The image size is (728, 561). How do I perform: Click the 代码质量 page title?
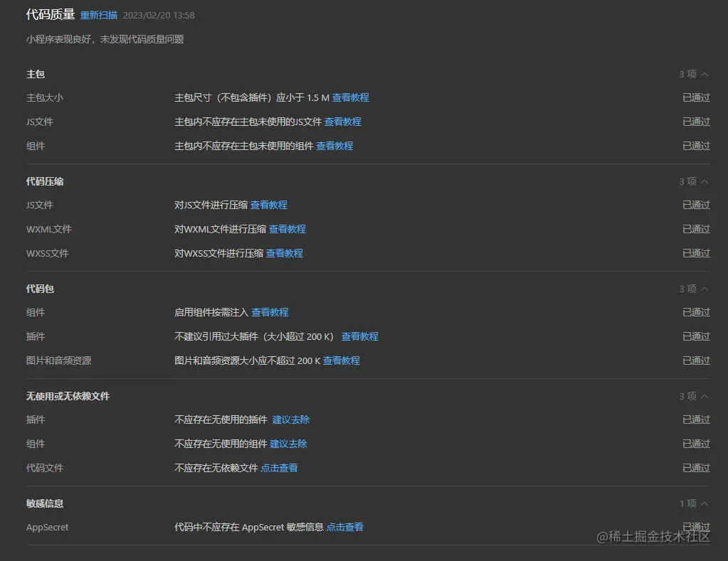tap(50, 14)
